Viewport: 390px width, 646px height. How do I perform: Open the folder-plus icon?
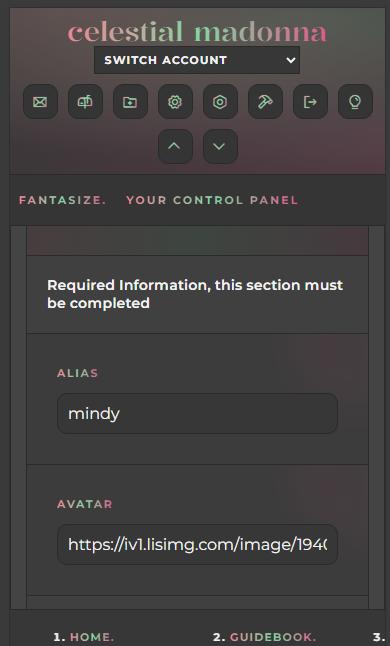[x=130, y=102]
